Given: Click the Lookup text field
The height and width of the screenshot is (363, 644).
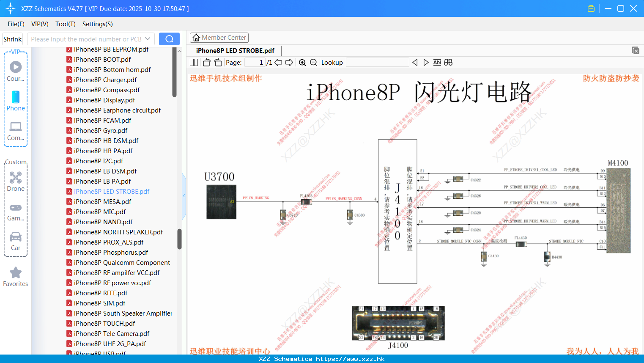Looking at the screenshot, I should point(378,63).
